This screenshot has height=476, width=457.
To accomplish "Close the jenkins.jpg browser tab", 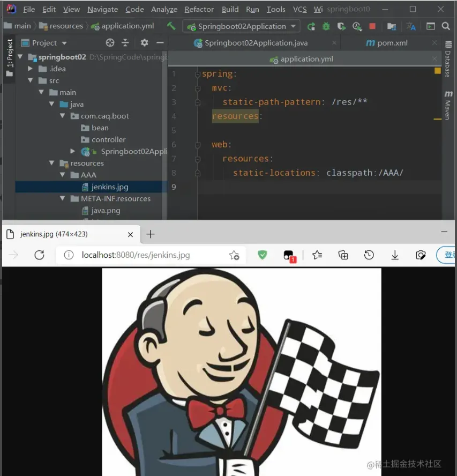I will pyautogui.click(x=131, y=234).
